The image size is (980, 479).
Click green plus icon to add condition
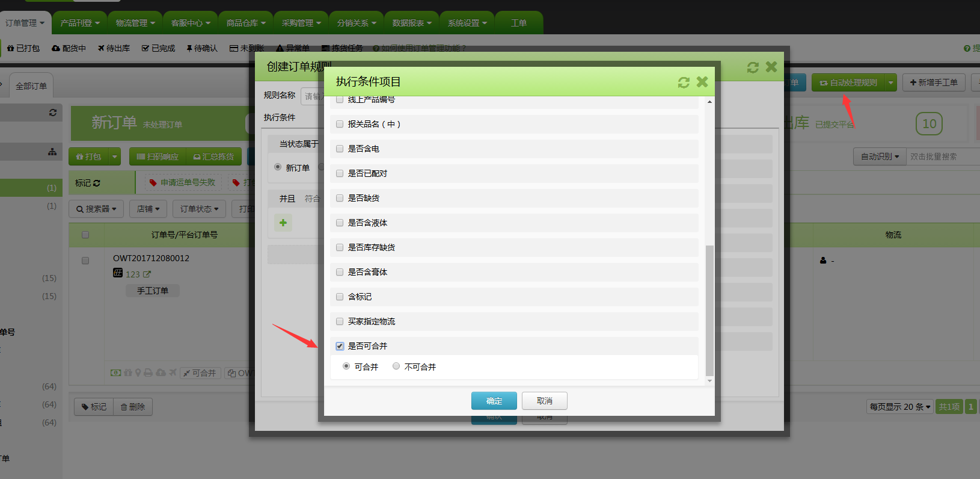pyautogui.click(x=283, y=223)
